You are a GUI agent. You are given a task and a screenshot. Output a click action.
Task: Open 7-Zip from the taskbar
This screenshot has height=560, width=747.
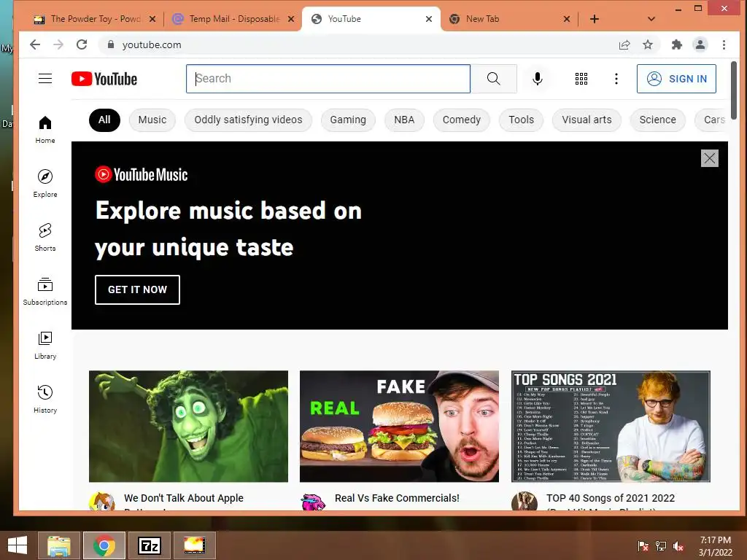(x=150, y=545)
